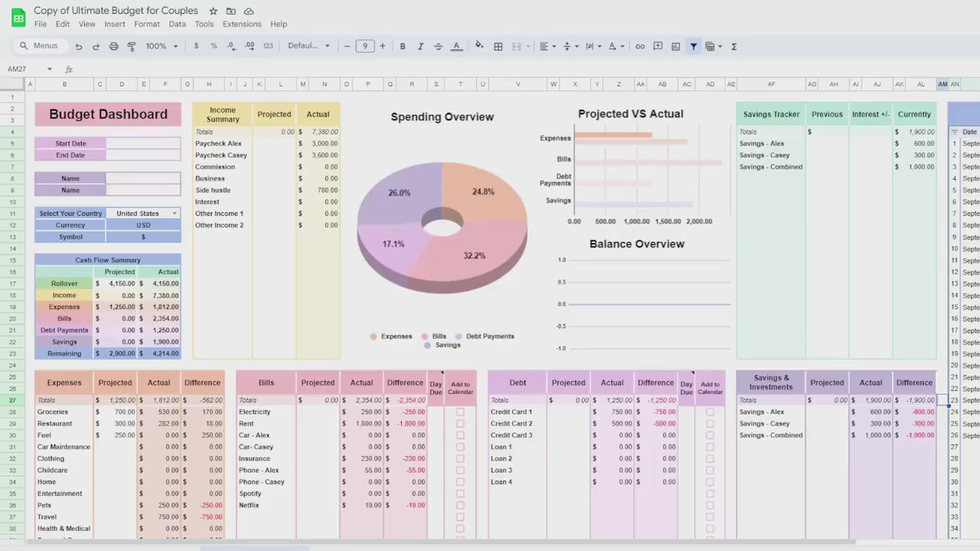Star the document next to title
980x551 pixels.
pyautogui.click(x=213, y=11)
